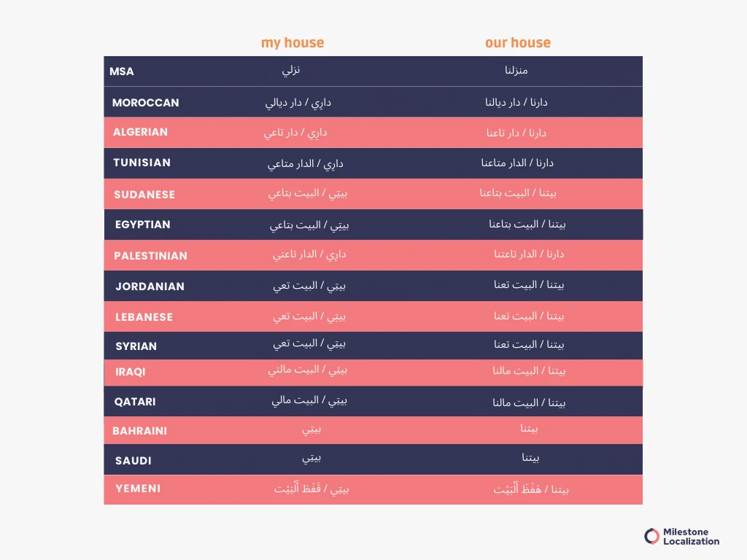Click the BAHRAINI row label

coord(139,431)
